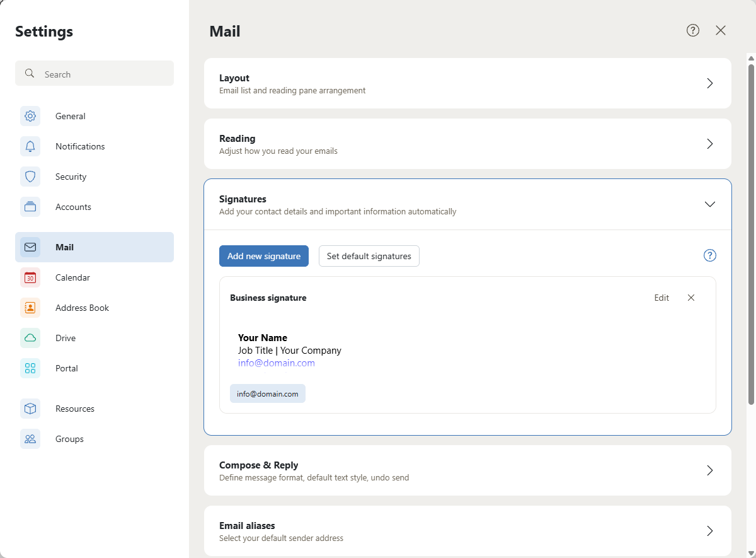The width and height of the screenshot is (756, 558).
Task: Click the Resources cube icon
Action: tap(30, 409)
